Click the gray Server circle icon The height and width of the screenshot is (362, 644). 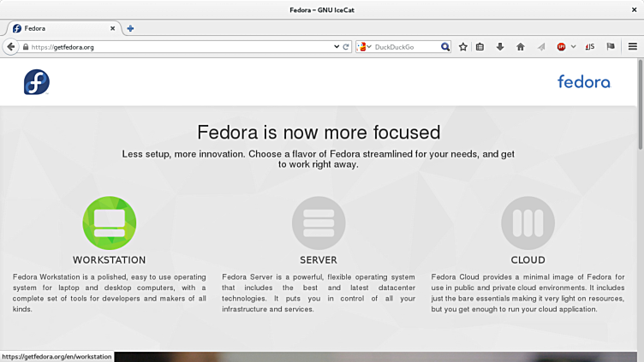(319, 223)
